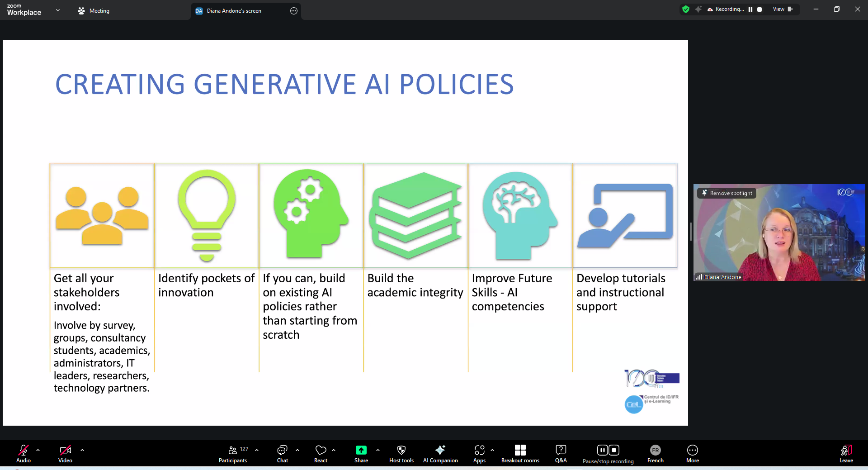Viewport: 868px width, 470px height.
Task: Open the View layout dropdown
Action: [782, 9]
